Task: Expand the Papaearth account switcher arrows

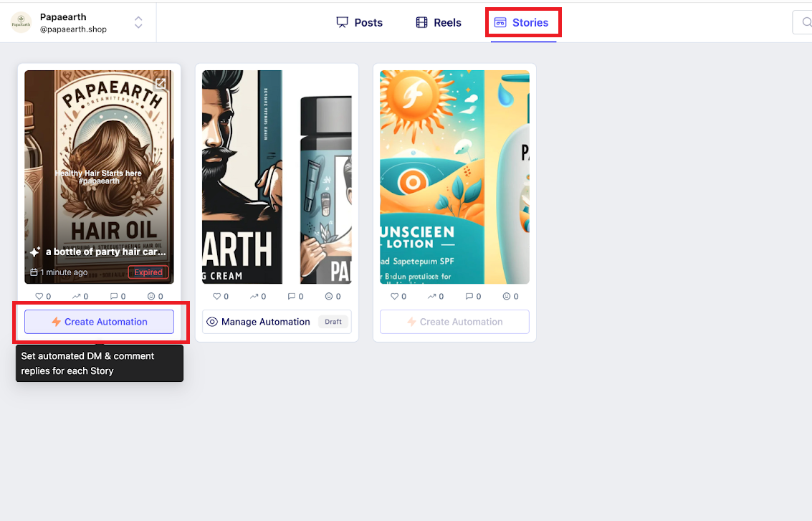Action: point(138,22)
